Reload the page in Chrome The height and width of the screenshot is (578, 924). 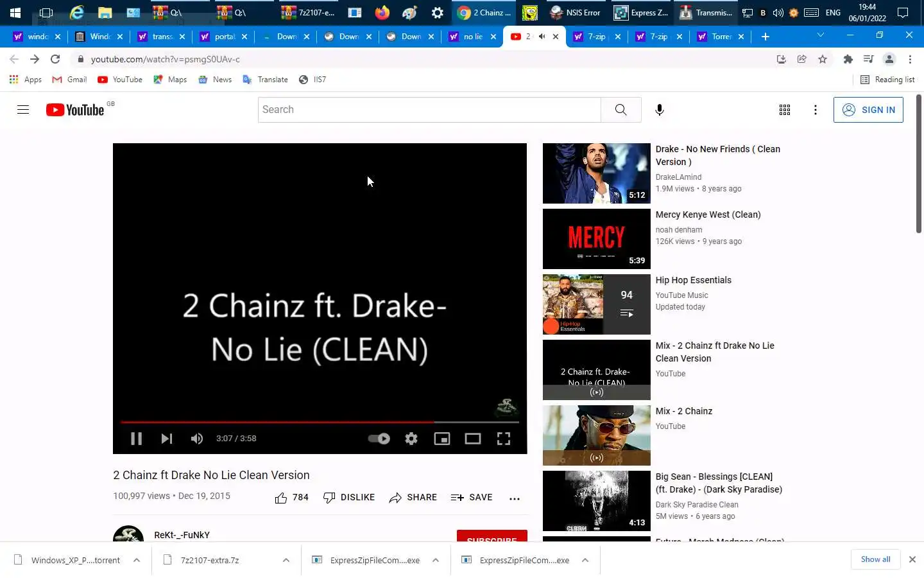55,59
